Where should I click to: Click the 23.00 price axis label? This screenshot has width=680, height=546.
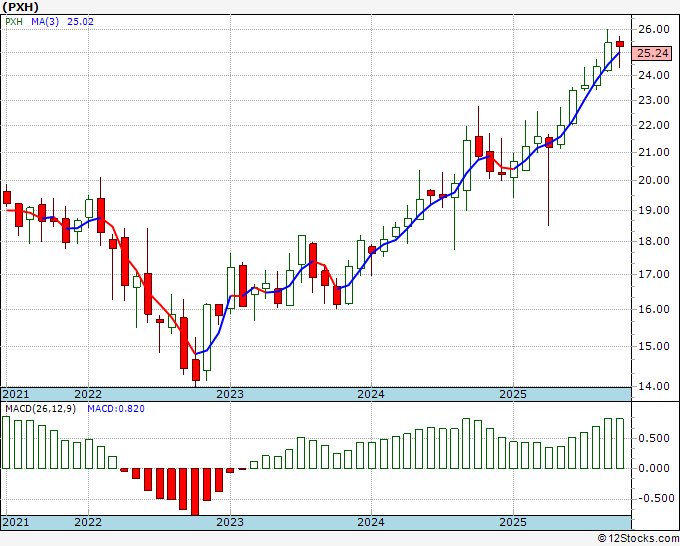click(x=654, y=101)
